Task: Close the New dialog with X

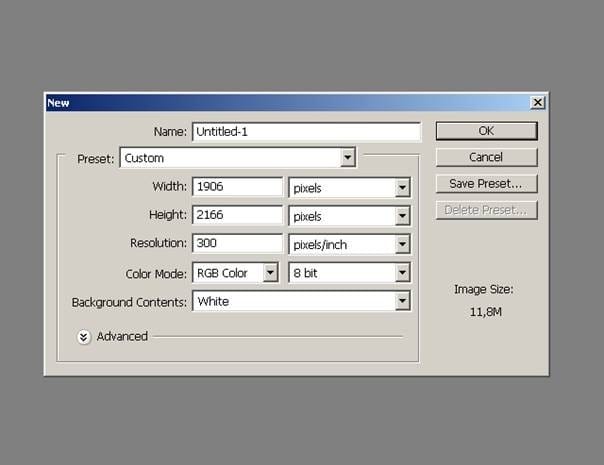Action: [x=537, y=102]
